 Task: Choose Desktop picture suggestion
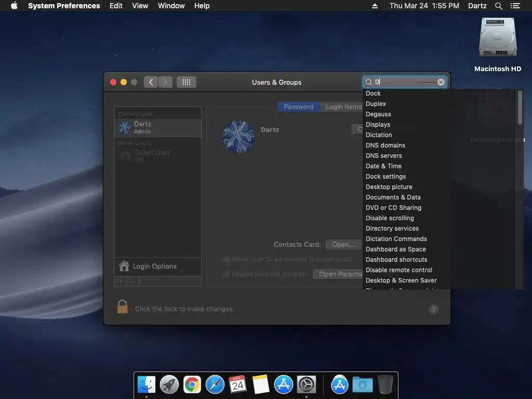coord(389,187)
